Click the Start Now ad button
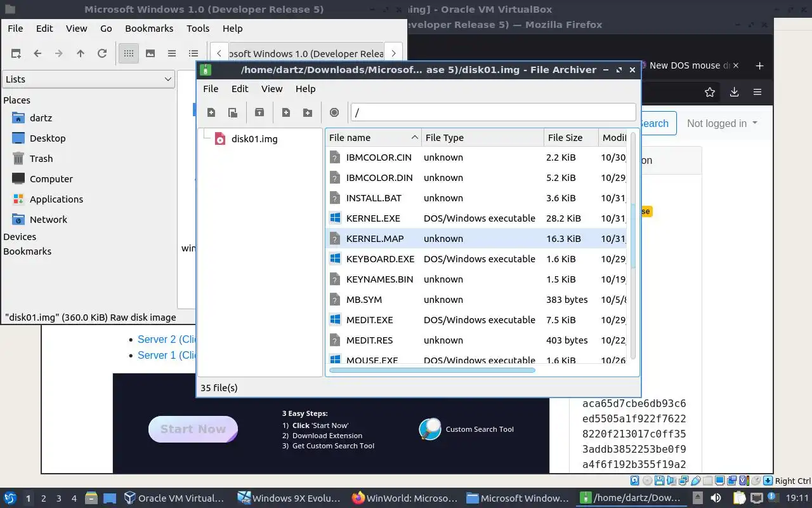 click(193, 429)
